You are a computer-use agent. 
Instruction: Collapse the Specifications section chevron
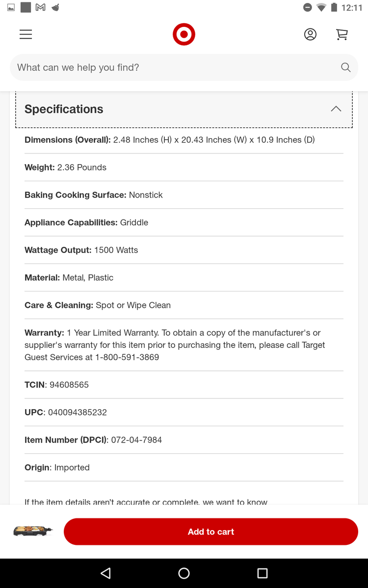tap(336, 109)
